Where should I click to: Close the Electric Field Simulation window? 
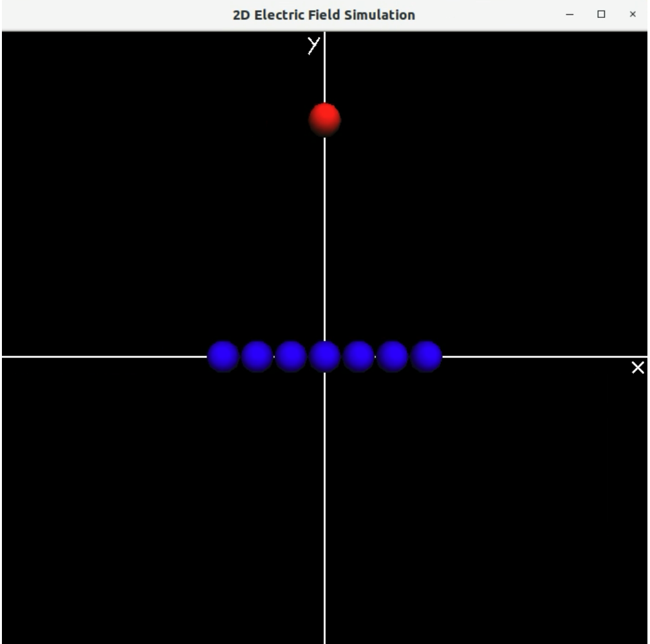click(633, 15)
